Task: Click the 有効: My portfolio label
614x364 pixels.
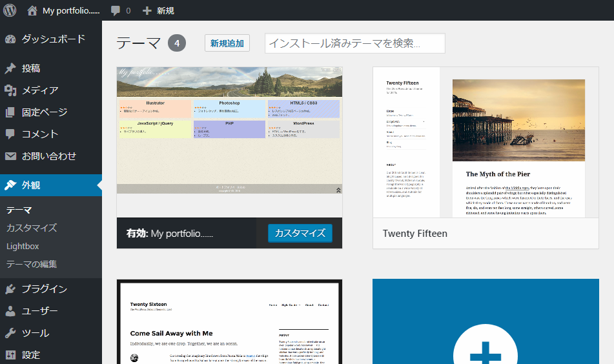Action: [170, 234]
